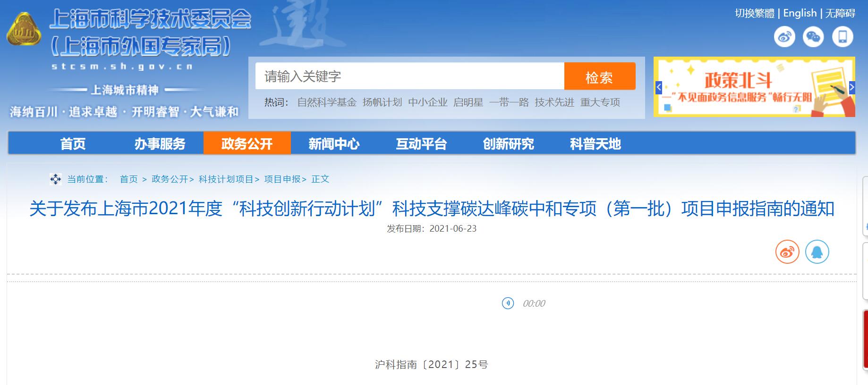The image size is (868, 385).
Task: Switch to traditional Chinese via 切換繁體
Action: (754, 13)
